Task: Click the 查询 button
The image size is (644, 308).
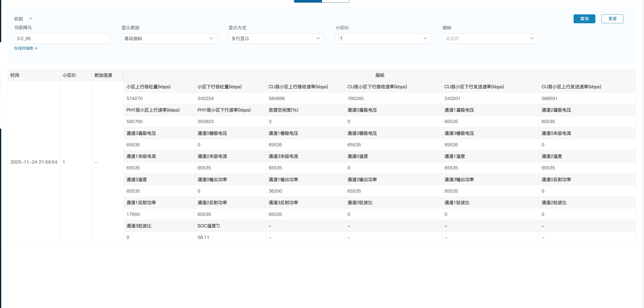Action: tap(584, 19)
